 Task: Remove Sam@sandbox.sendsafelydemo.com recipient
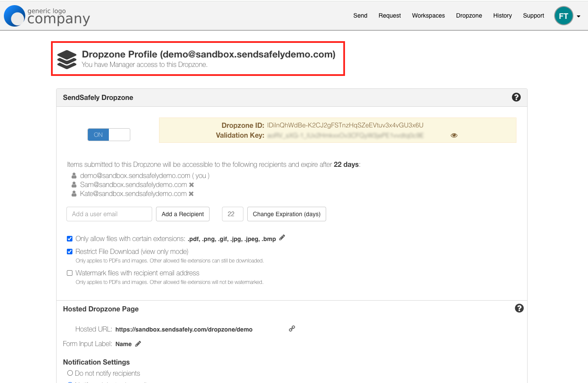192,185
